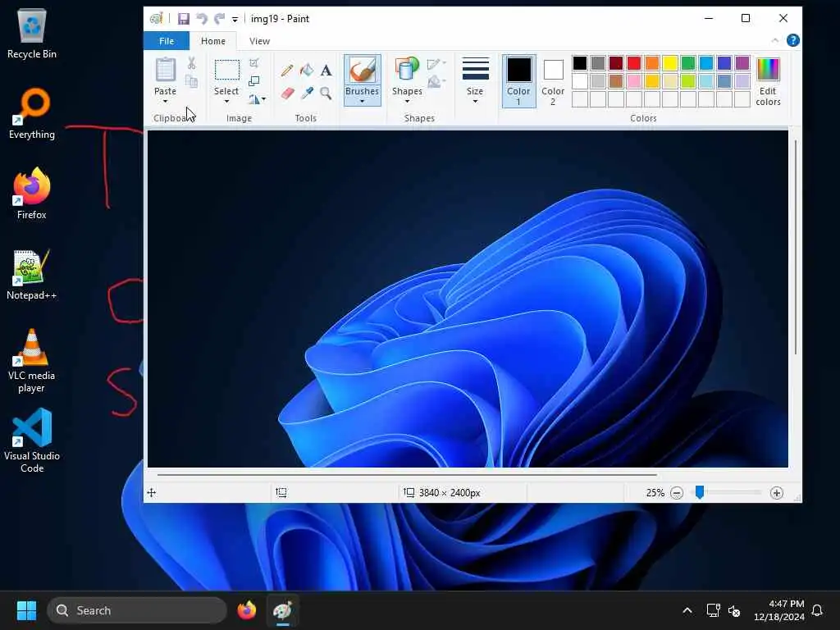This screenshot has width=840, height=630.
Task: Click the Copy icon in Clipboard group
Action: [191, 81]
